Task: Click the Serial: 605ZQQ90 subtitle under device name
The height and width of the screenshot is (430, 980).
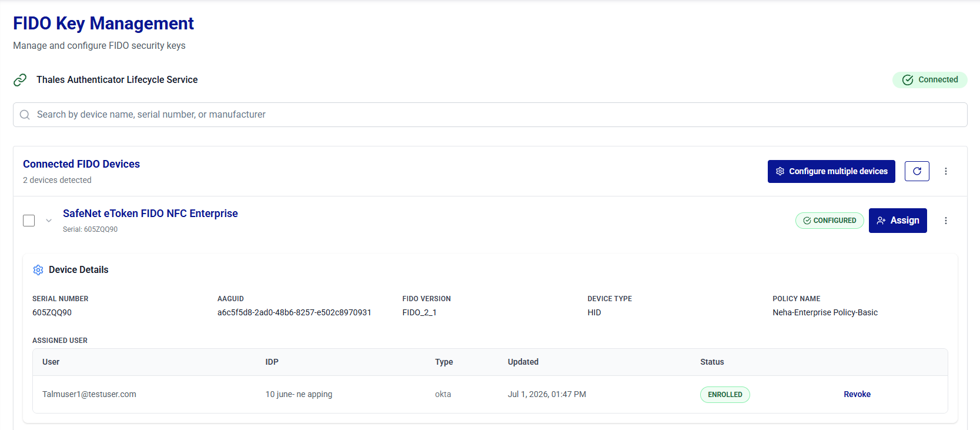Action: pos(90,229)
